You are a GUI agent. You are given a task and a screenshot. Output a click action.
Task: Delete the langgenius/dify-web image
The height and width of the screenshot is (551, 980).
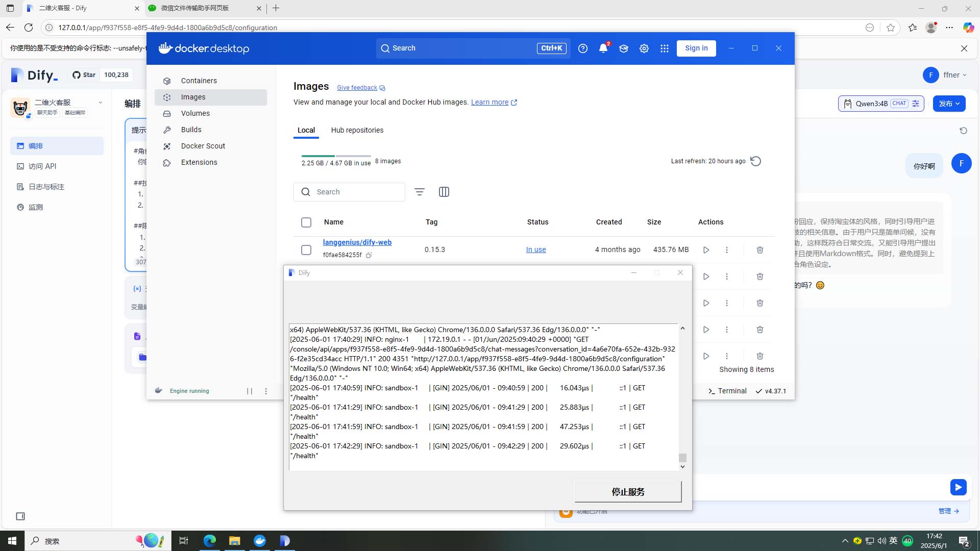coord(759,250)
